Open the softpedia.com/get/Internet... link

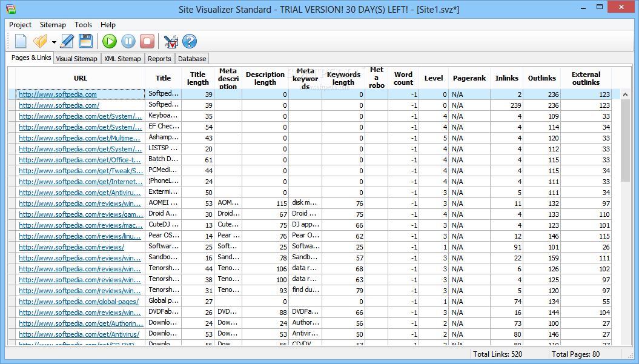click(x=81, y=182)
